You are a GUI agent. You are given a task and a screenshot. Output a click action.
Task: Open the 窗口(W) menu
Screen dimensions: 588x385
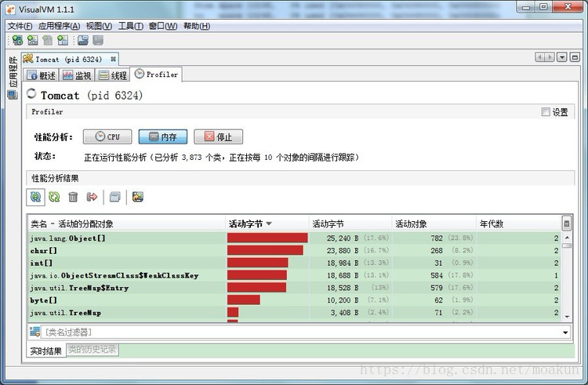[163, 26]
